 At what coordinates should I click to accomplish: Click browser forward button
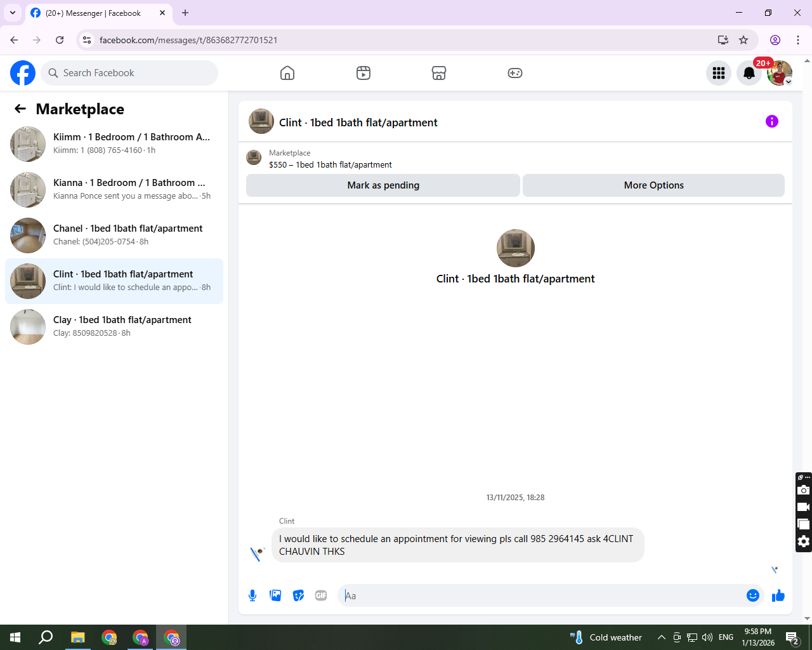coord(37,40)
